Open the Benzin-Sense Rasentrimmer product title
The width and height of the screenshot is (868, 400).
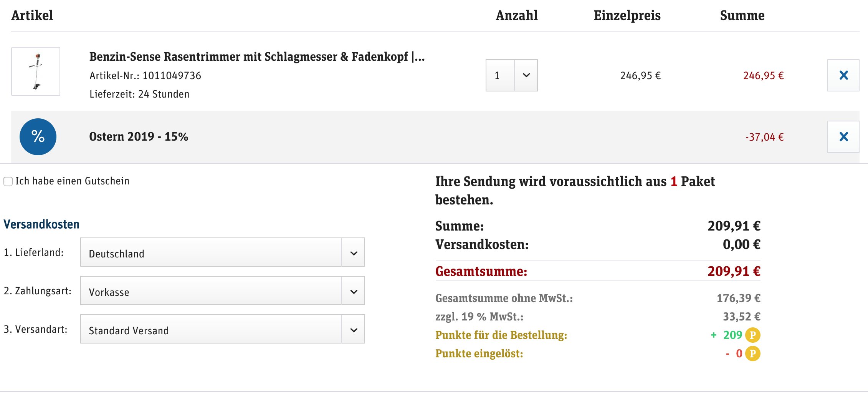tap(257, 57)
